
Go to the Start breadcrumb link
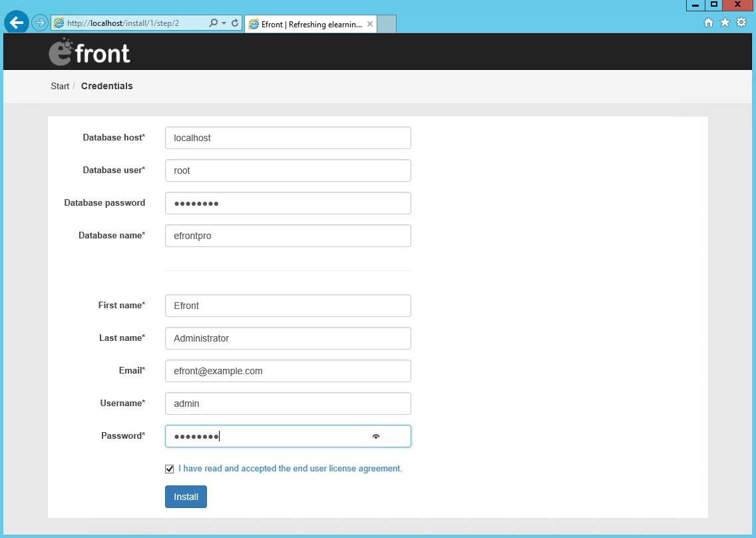tap(60, 86)
